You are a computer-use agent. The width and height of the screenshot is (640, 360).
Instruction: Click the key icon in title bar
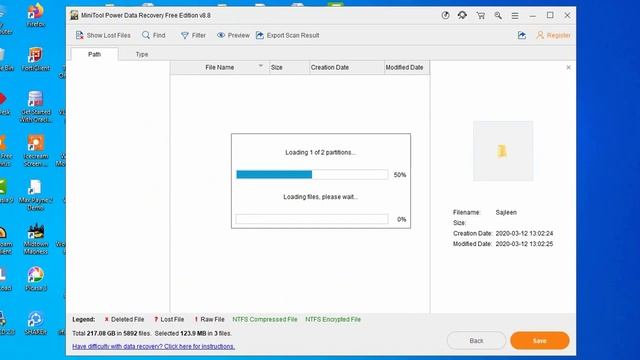click(498, 16)
